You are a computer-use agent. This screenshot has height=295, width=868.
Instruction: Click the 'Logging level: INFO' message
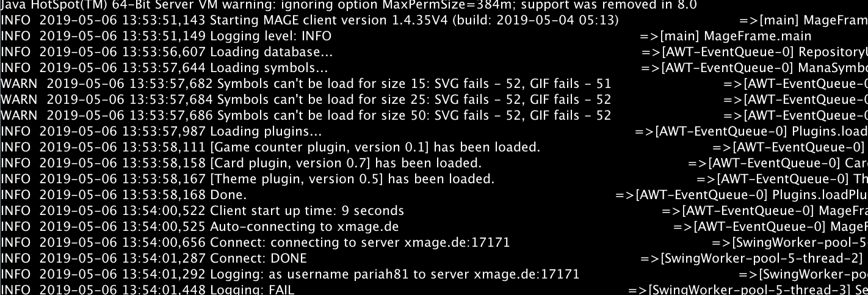pos(270,36)
